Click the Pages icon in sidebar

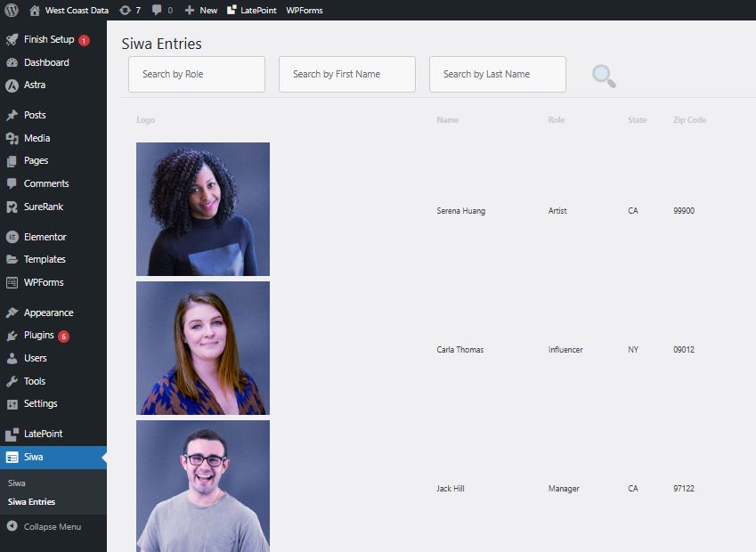click(x=12, y=161)
